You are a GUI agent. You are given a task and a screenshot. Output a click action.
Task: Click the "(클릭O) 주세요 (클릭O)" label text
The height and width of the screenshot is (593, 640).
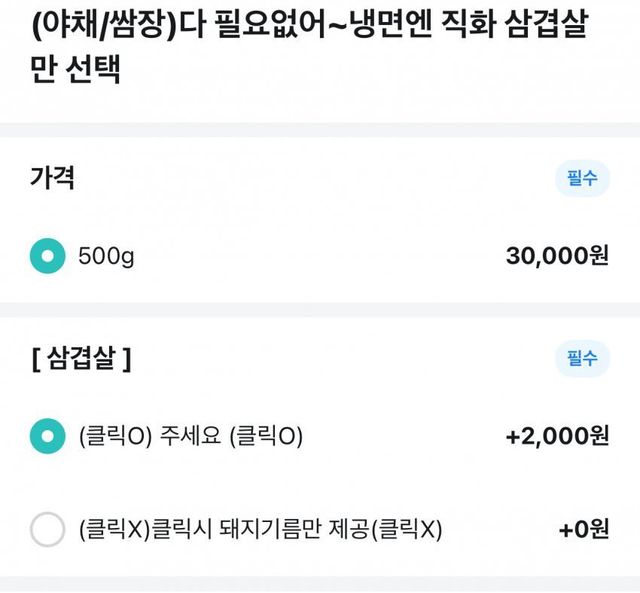click(190, 436)
